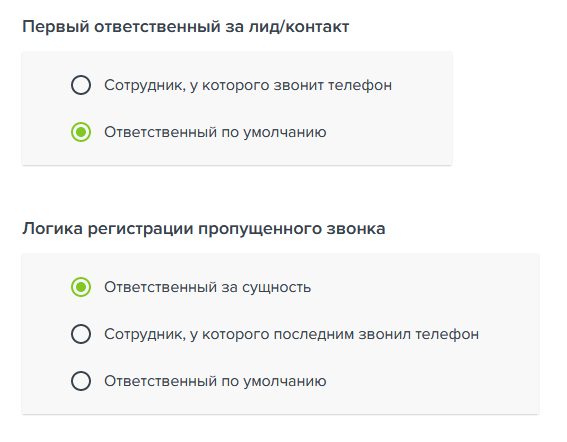Choose 'Сотрудник, у которого последним звонил телефон'

click(81, 334)
